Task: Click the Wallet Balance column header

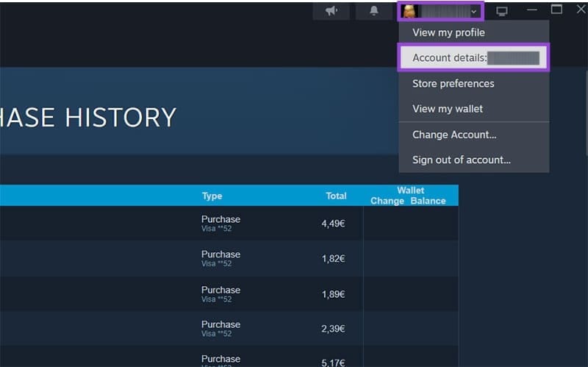Action: [428, 201]
